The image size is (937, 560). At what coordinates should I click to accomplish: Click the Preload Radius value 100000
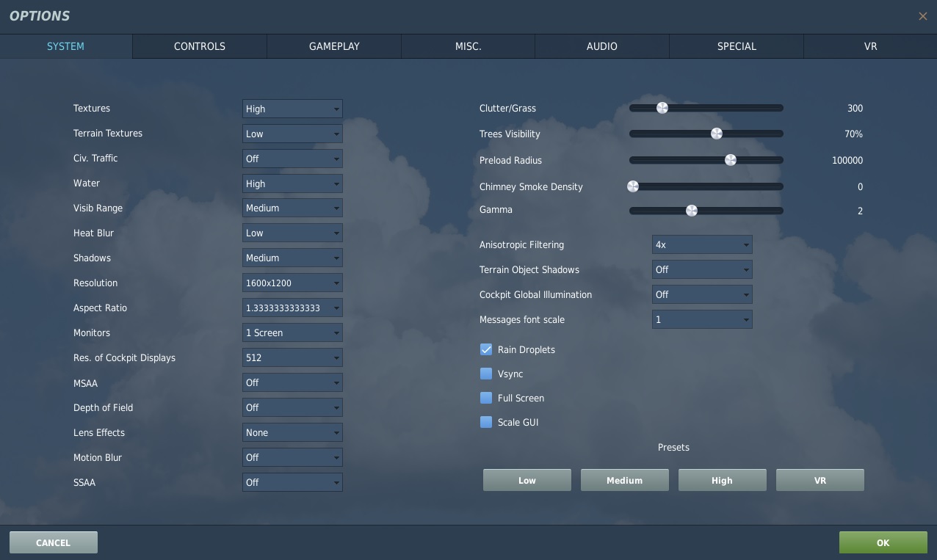(847, 161)
